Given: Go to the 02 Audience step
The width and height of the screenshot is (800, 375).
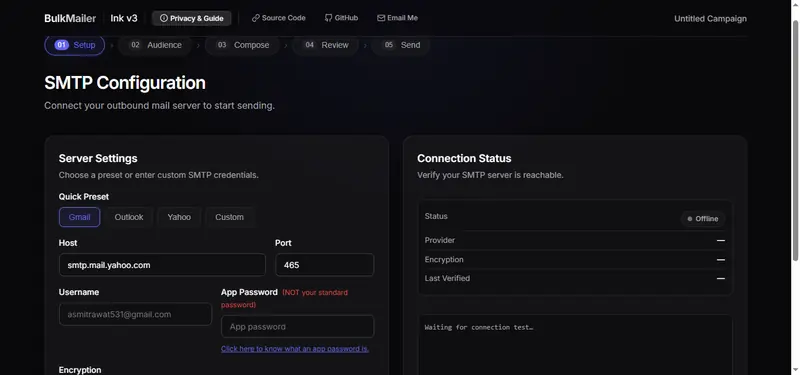Looking at the screenshot, I should click(155, 45).
